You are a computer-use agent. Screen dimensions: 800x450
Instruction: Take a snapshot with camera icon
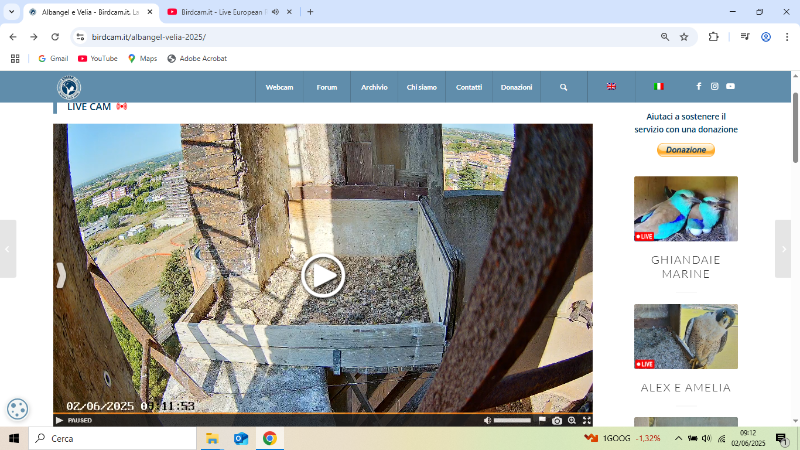[557, 420]
